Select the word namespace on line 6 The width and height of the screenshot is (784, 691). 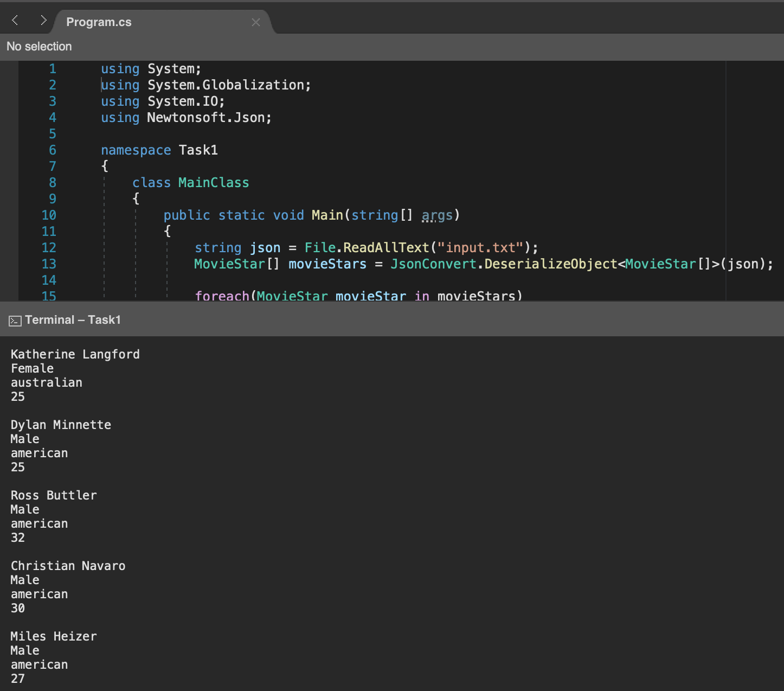136,150
